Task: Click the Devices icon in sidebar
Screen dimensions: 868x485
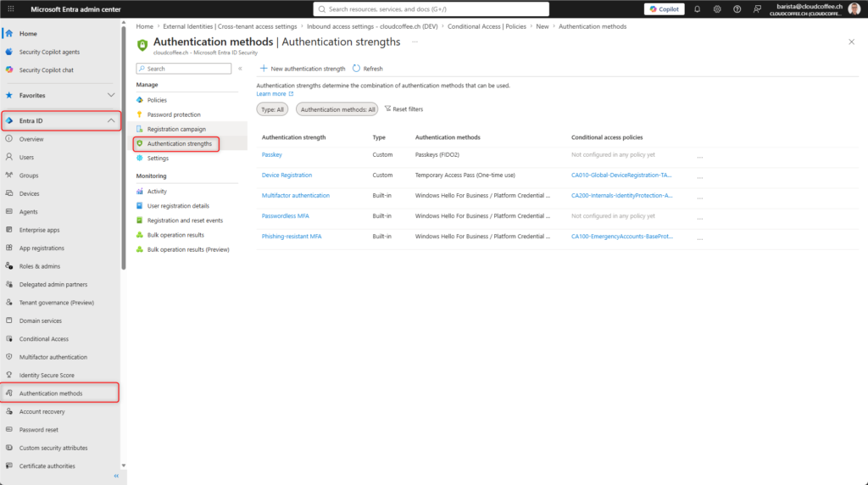Action: (x=8, y=193)
